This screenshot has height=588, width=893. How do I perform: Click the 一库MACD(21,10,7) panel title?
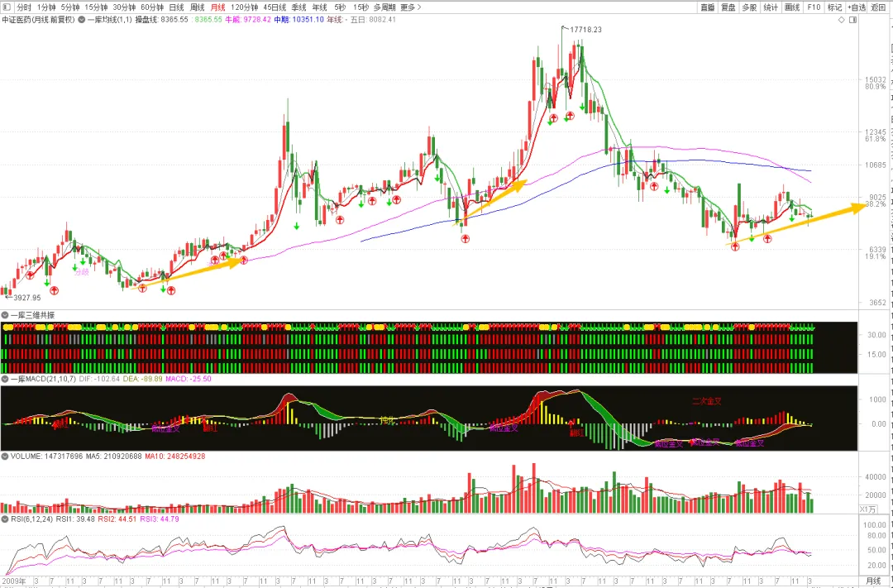click(43, 379)
